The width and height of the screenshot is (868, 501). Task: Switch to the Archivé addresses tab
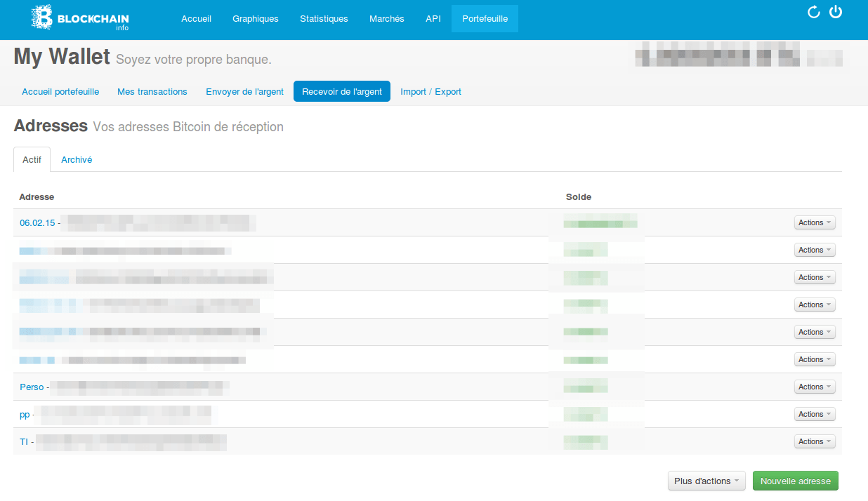(77, 159)
